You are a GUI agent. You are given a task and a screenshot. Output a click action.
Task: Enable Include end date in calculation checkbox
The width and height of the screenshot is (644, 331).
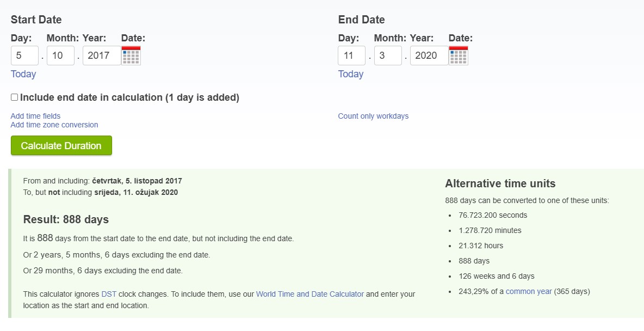tap(15, 97)
